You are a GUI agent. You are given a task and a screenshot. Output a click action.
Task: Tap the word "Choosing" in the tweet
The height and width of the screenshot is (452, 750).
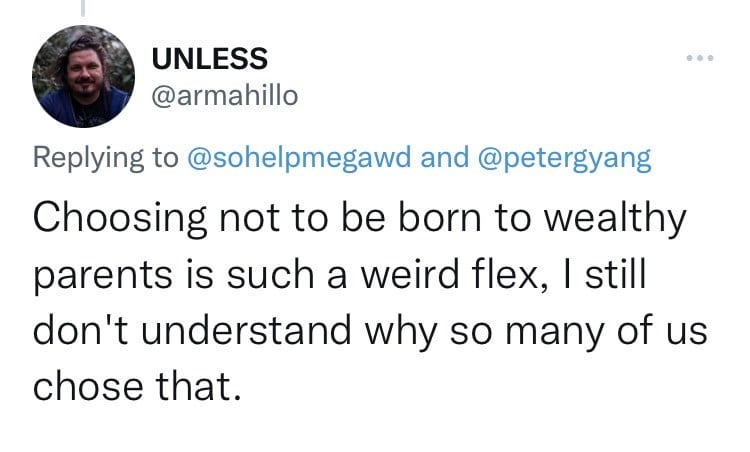pos(120,219)
